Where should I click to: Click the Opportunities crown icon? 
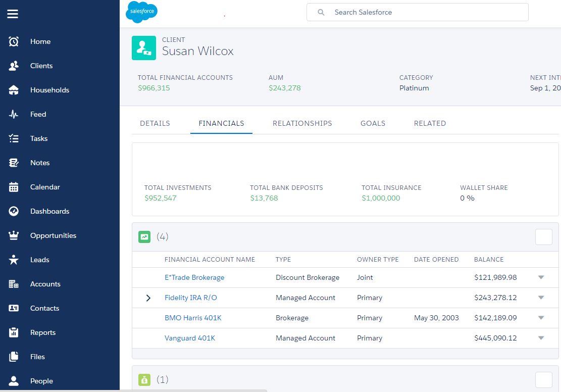tap(14, 235)
